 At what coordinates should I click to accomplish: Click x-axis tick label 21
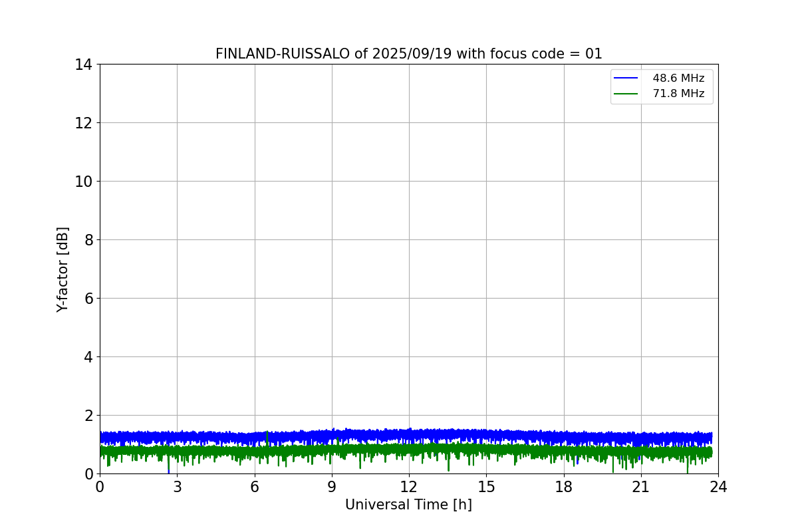(641, 487)
